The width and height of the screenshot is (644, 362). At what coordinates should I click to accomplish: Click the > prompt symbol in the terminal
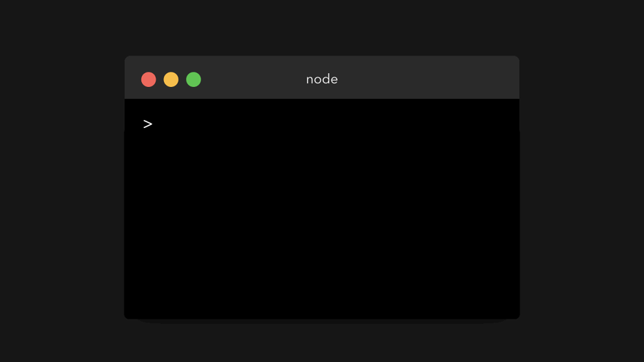(x=147, y=124)
